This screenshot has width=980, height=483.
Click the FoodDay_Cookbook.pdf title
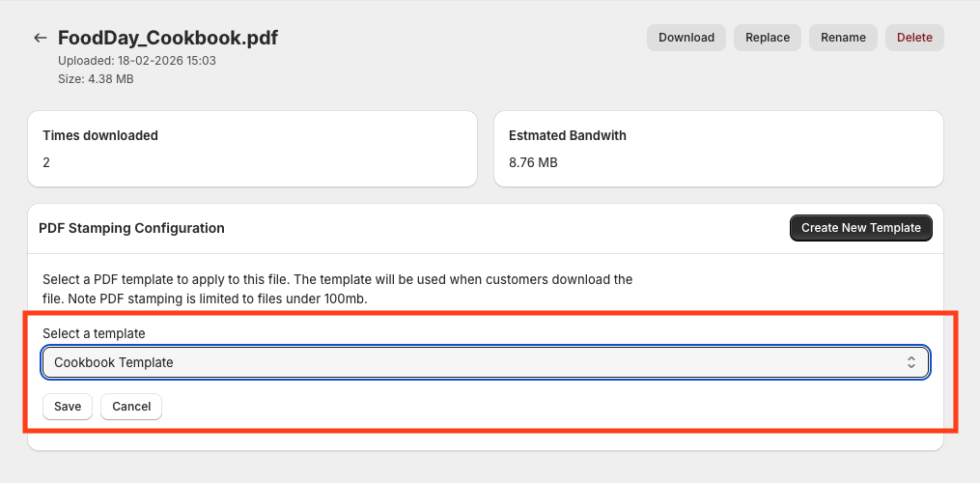pos(168,38)
